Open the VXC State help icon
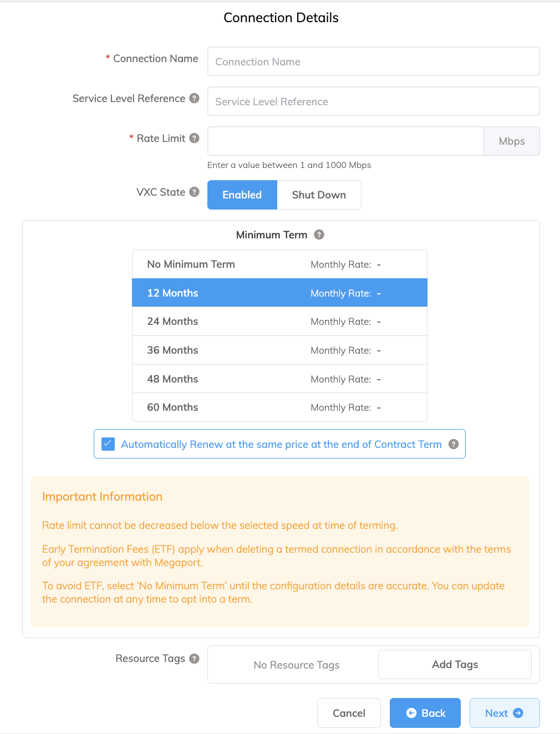Image resolution: width=560 pixels, height=734 pixels. tap(194, 192)
